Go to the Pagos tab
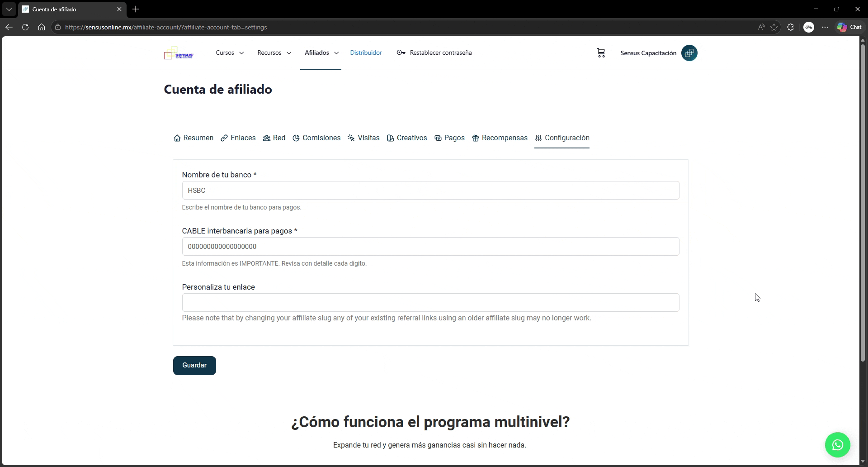 [x=449, y=138]
